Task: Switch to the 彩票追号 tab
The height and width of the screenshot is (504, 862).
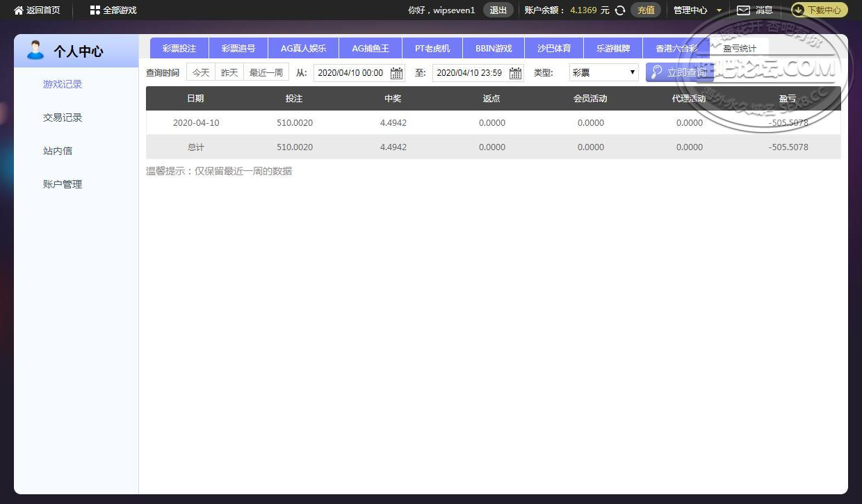Action: pos(238,49)
